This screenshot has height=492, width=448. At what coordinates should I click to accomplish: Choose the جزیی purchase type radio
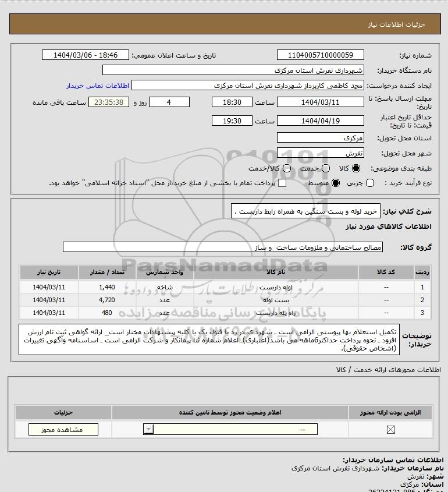click(x=370, y=183)
